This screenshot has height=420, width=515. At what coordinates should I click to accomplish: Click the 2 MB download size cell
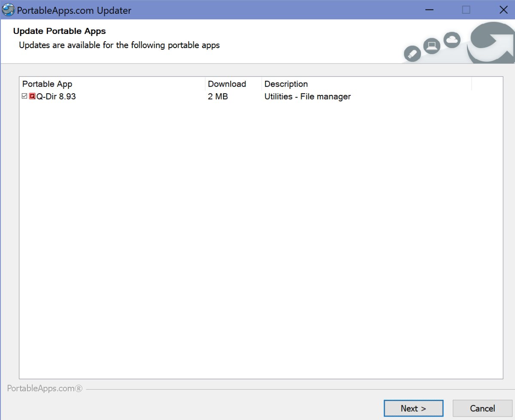218,97
